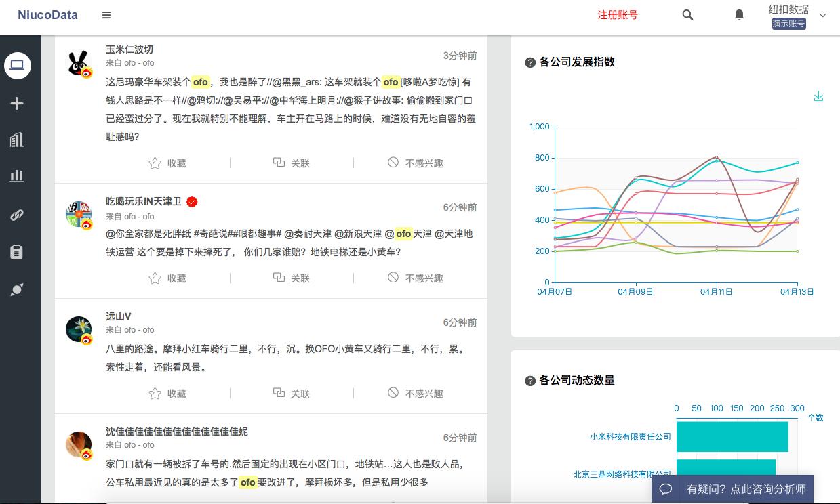Click the 04月11日 axis label
The height and width of the screenshot is (504, 840).
click(717, 292)
